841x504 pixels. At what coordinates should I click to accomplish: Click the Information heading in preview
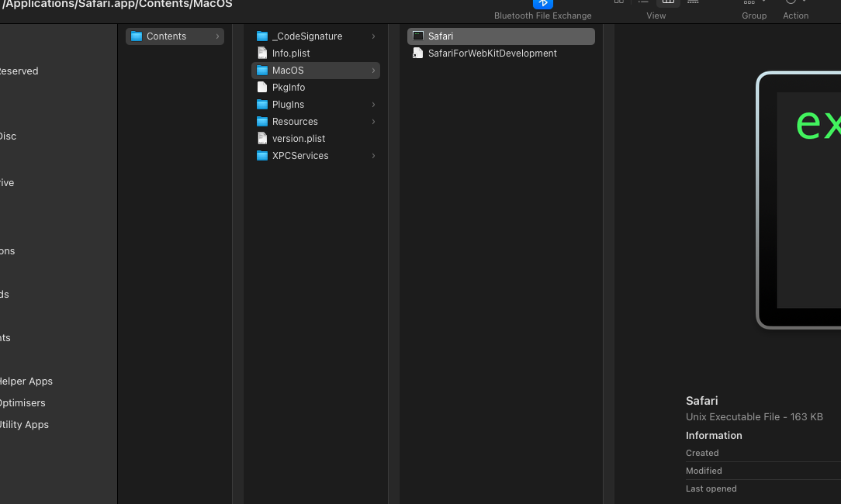coord(714,435)
